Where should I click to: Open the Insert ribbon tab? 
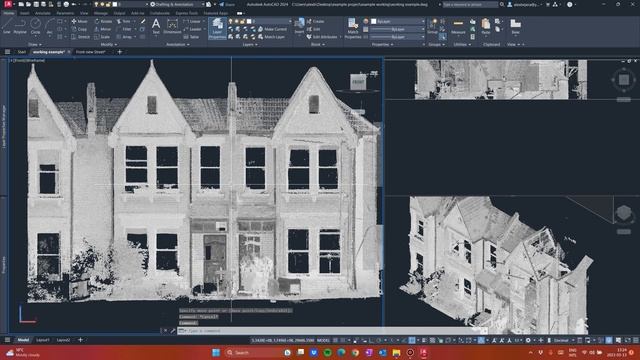(24, 13)
